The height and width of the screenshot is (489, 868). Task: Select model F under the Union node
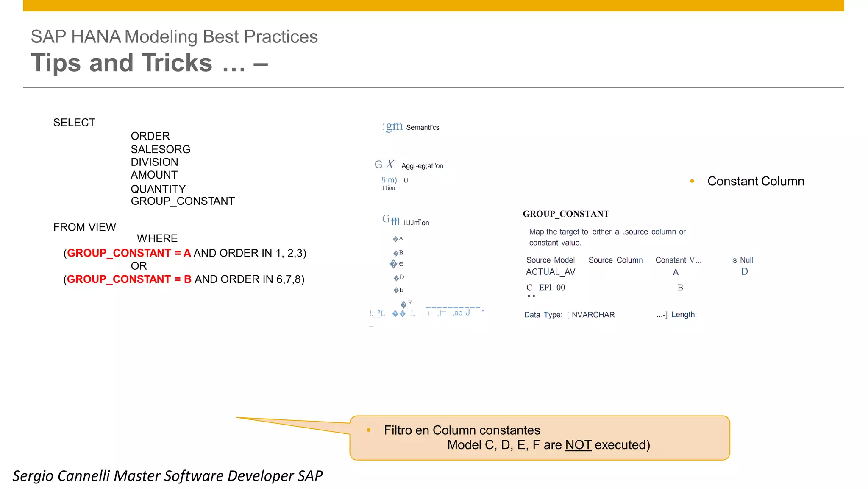click(406, 304)
